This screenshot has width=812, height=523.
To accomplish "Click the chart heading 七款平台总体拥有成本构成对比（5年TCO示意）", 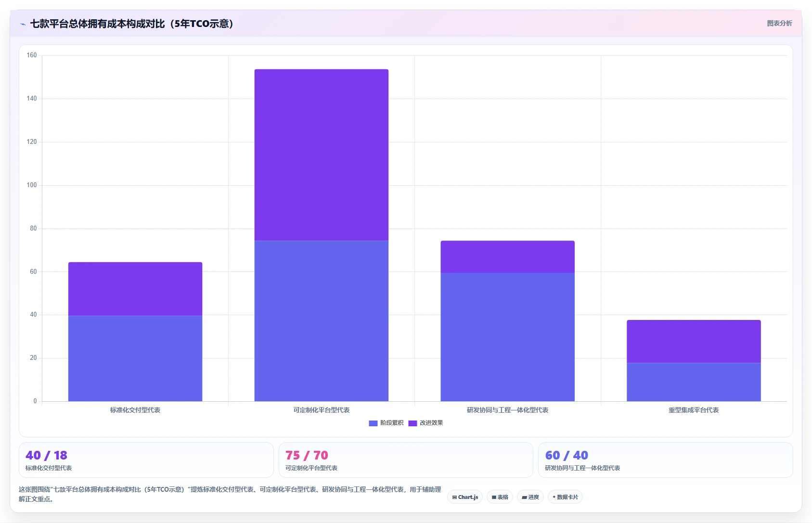I will click(132, 24).
